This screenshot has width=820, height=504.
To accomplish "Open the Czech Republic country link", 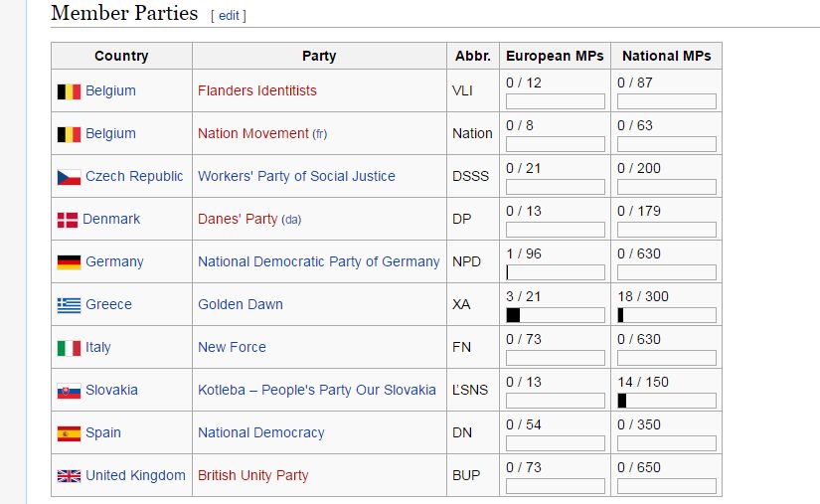I will [134, 176].
